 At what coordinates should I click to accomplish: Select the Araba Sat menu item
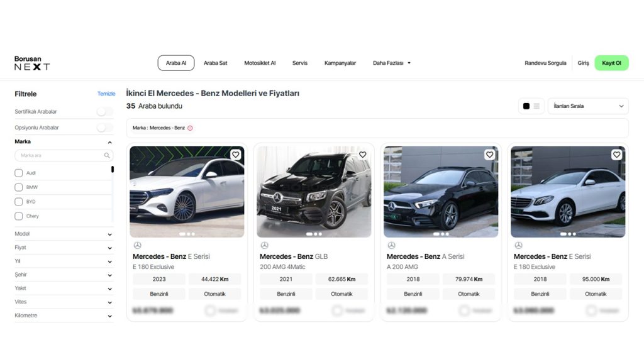tap(214, 63)
